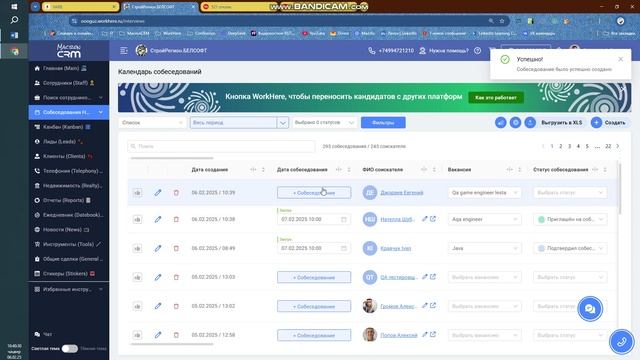
Task: Click the first round blue toolbar icon
Action: pos(500,122)
